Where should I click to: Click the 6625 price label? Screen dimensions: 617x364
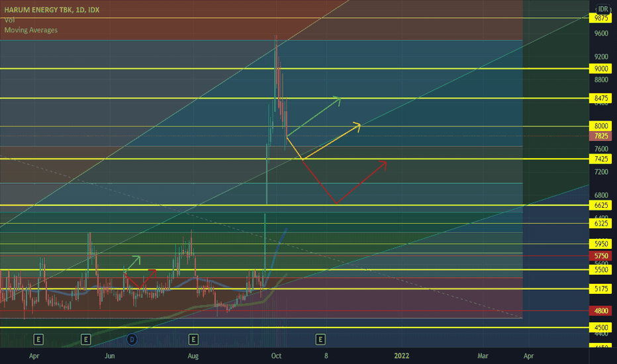(x=600, y=205)
